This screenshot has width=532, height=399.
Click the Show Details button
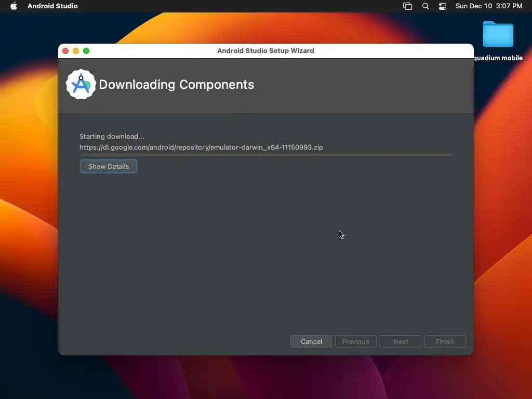109,166
